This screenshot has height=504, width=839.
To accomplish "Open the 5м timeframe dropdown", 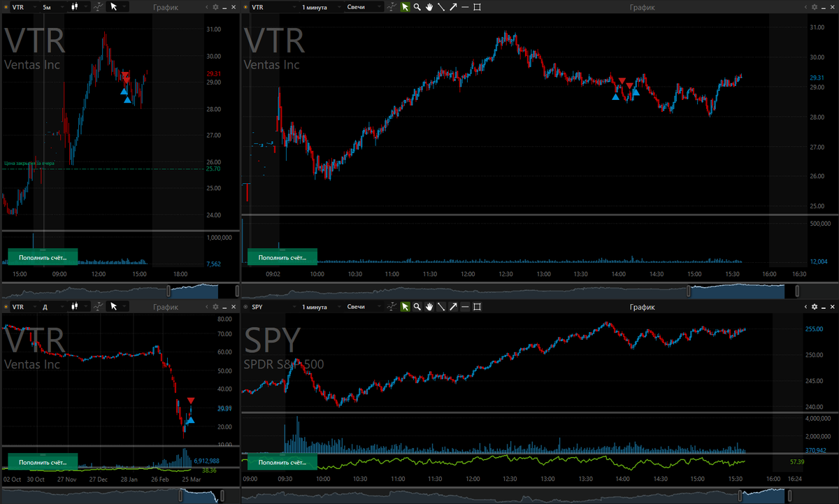I will click(53, 7).
